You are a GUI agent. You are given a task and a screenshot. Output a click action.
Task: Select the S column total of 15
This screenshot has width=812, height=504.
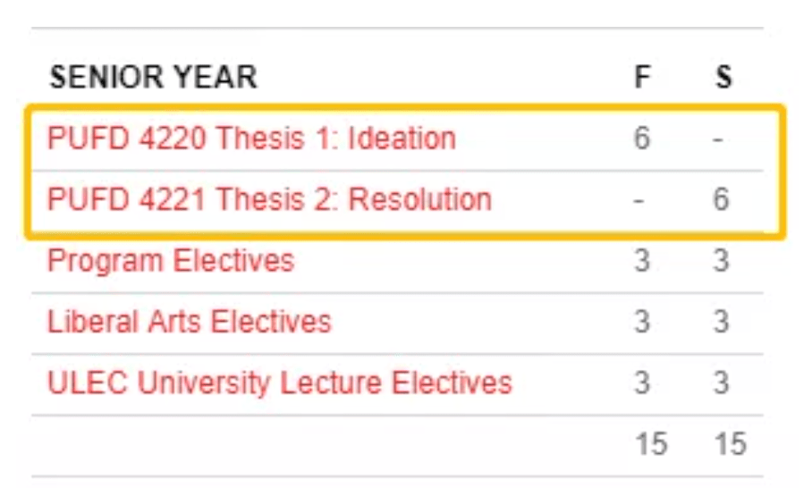(x=731, y=444)
